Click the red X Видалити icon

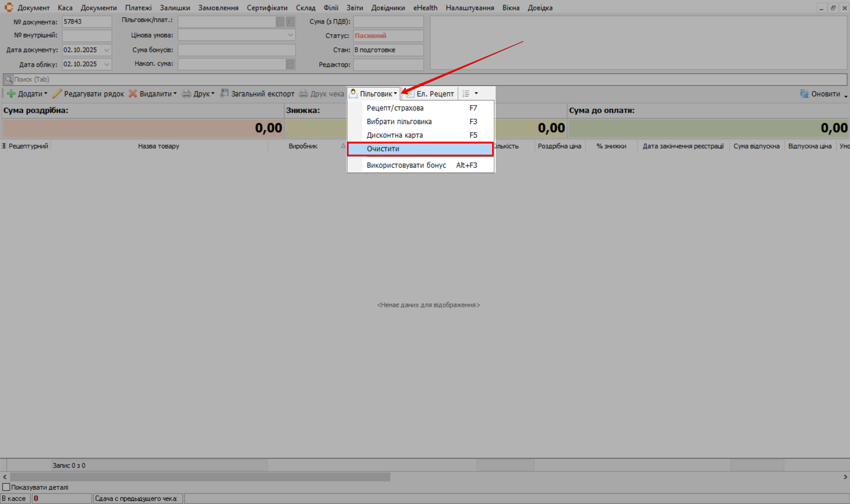point(133,94)
